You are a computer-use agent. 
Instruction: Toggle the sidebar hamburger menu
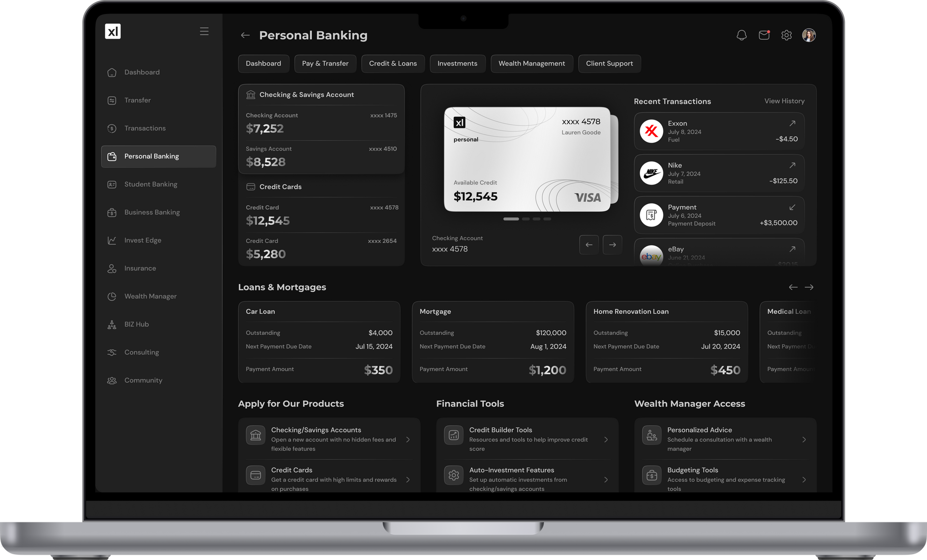pyautogui.click(x=204, y=31)
